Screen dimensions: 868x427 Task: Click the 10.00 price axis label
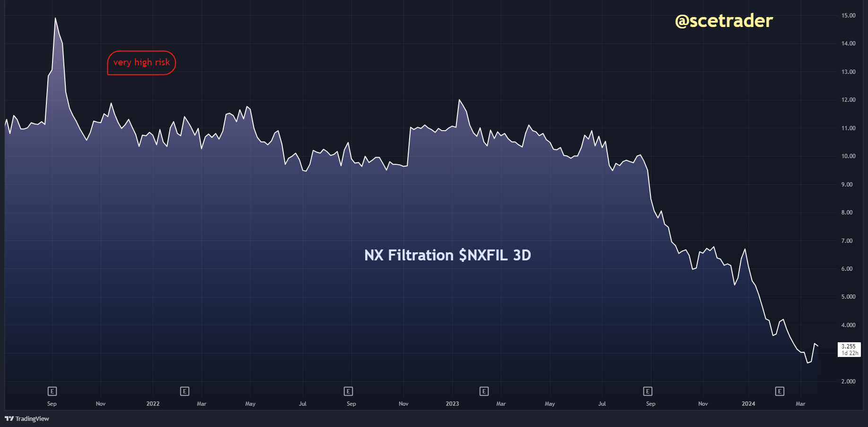(x=849, y=156)
